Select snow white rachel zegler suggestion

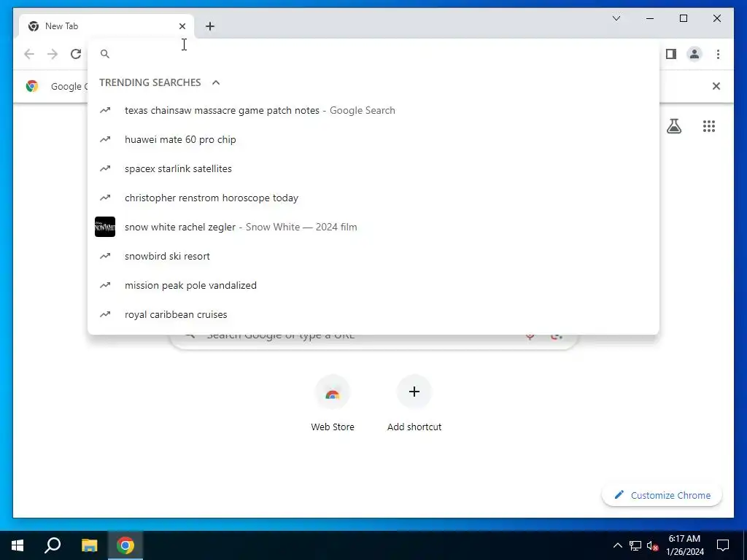pyautogui.click(x=373, y=227)
